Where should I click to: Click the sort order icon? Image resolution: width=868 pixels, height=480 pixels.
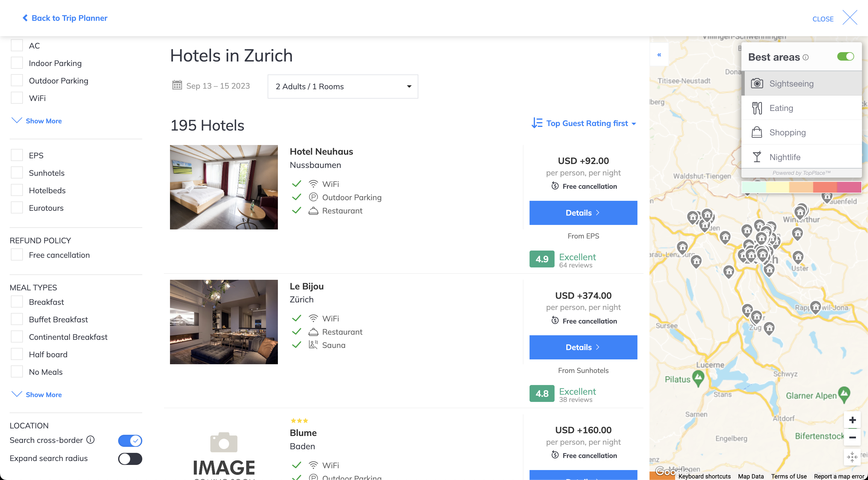click(537, 123)
